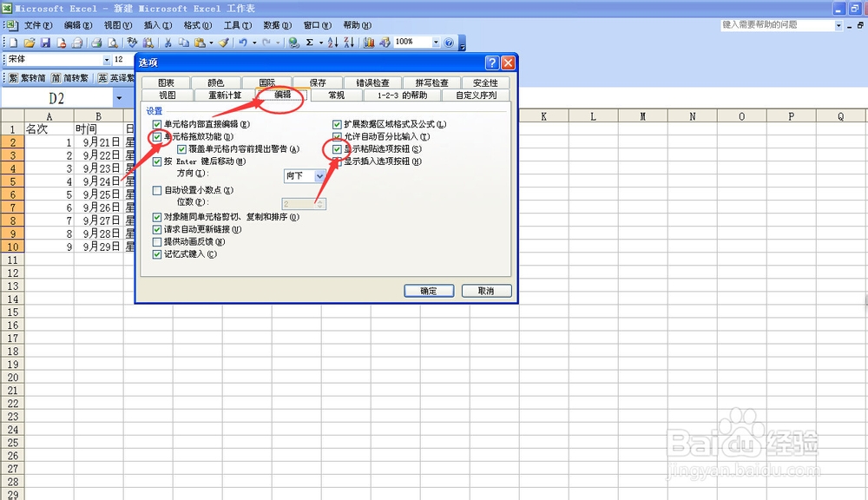Switch to the 安全性 tab
Image resolution: width=868 pixels, height=500 pixels.
[485, 83]
